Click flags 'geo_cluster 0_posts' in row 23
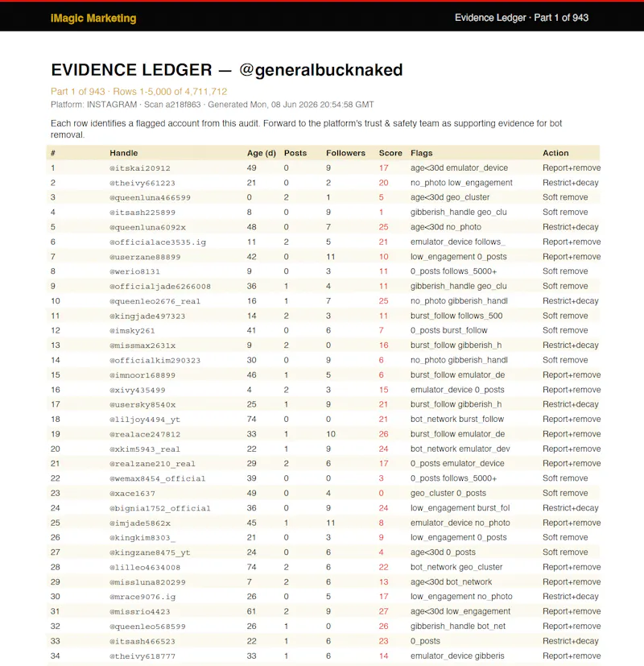 (448, 493)
